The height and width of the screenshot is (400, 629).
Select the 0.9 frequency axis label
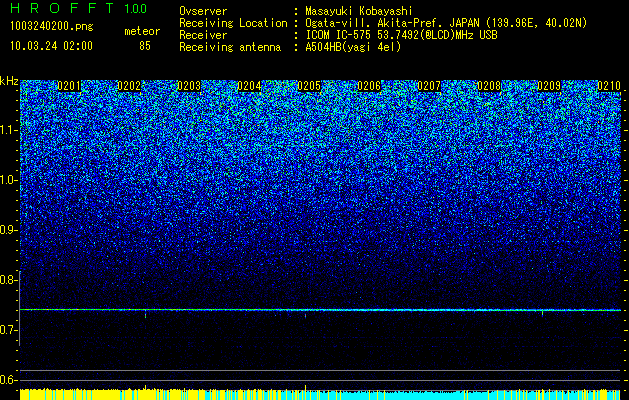point(8,230)
